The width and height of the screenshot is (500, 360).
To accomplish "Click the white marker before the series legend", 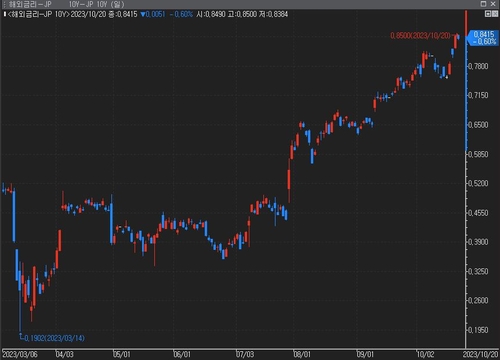I will click(5, 14).
